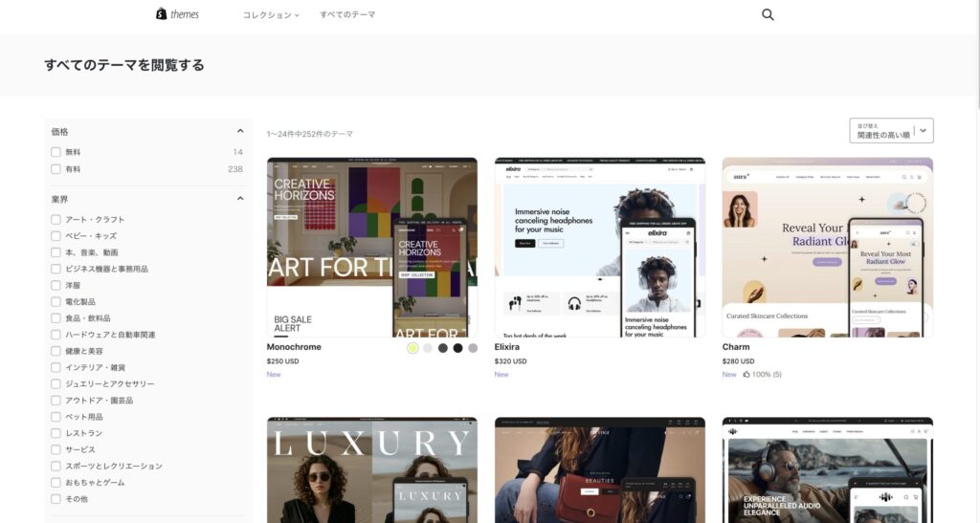Open the Elixira theme preview thumbnail
Viewport: 980px width, 523px height.
tap(599, 247)
